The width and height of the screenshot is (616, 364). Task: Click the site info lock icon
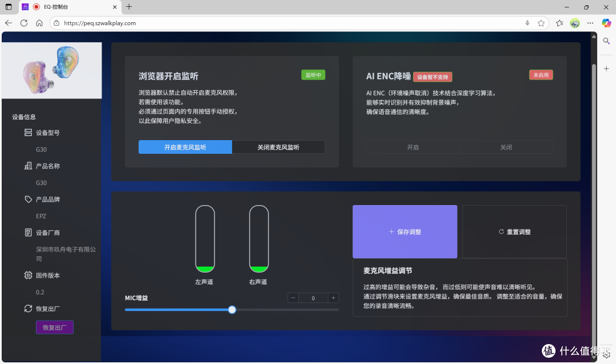point(56,23)
